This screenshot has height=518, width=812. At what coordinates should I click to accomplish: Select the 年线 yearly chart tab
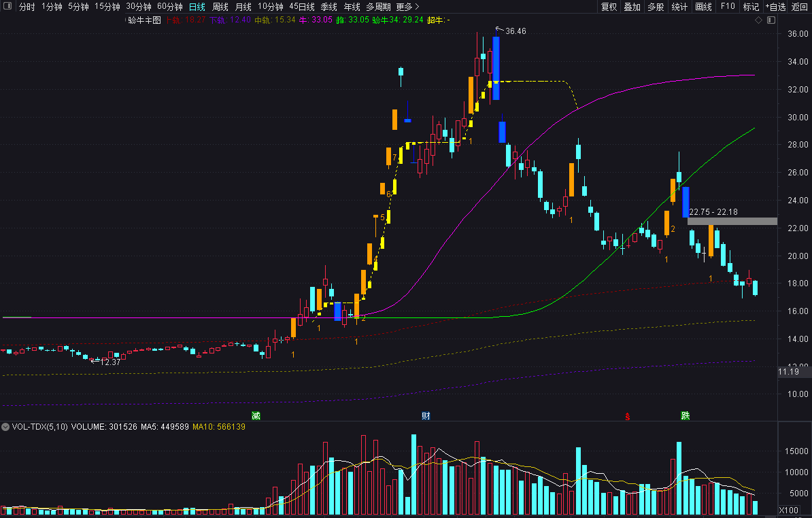[x=352, y=7]
